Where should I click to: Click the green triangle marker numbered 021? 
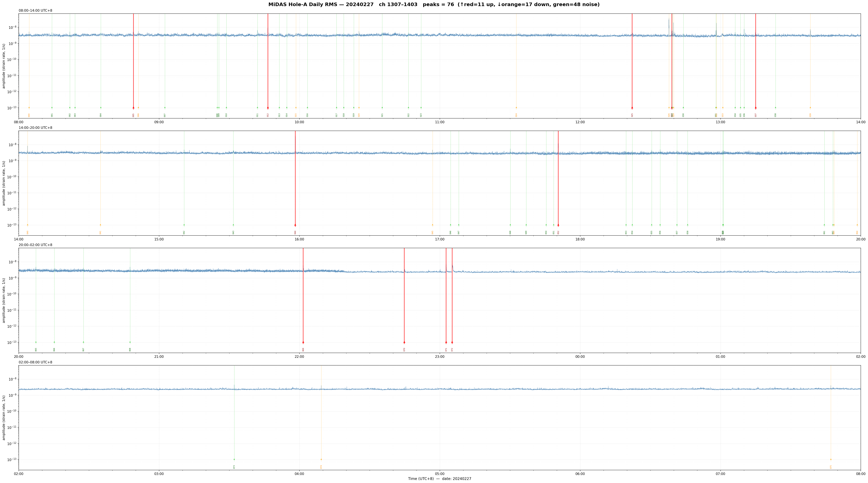pos(382,108)
